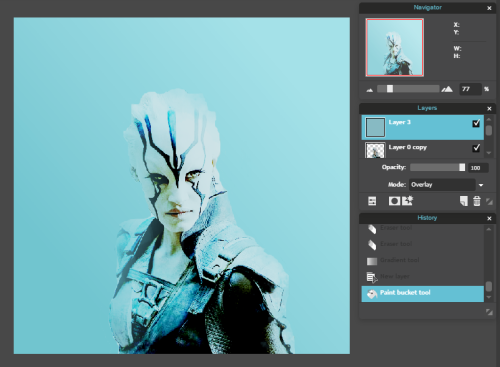Image resolution: width=500 pixels, height=367 pixels.
Task: Create a new layer icon
Action: click(x=464, y=201)
